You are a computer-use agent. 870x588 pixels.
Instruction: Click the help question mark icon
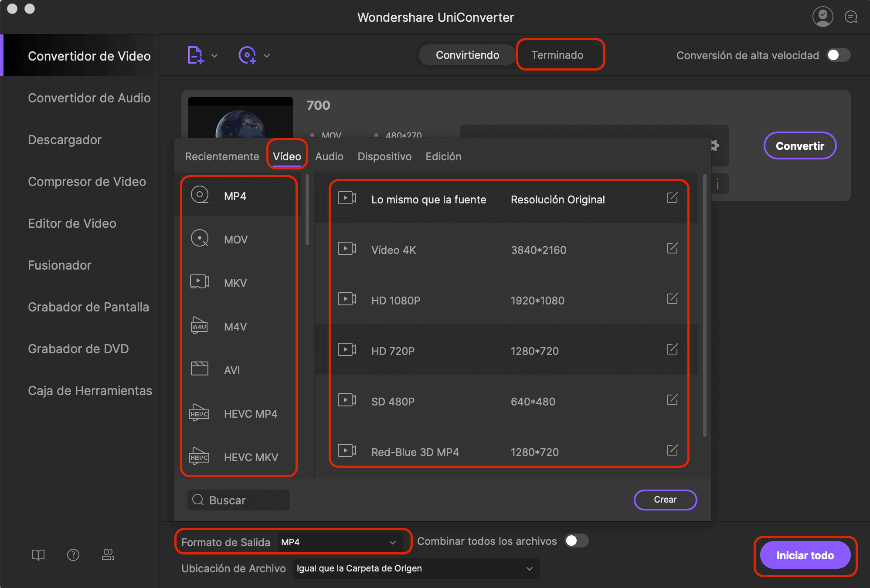point(73,554)
